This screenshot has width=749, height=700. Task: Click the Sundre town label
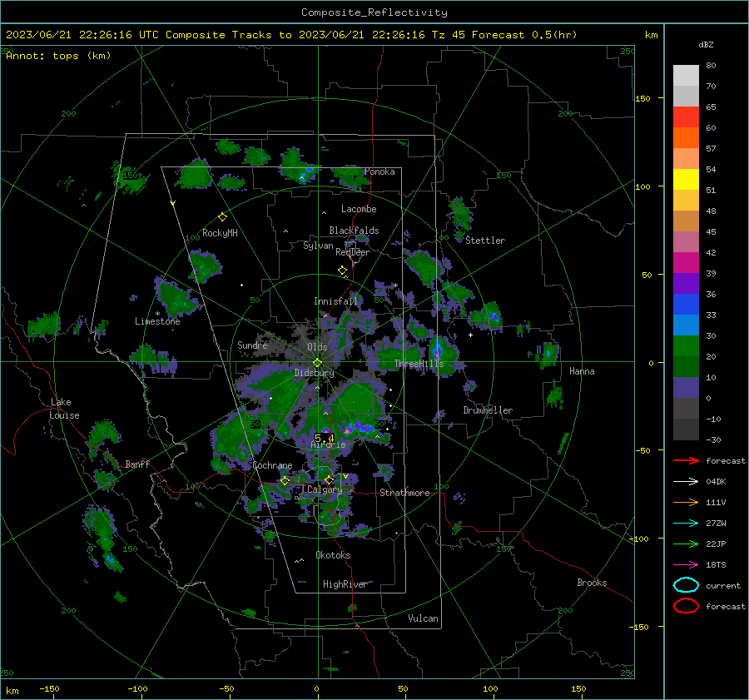point(253,345)
